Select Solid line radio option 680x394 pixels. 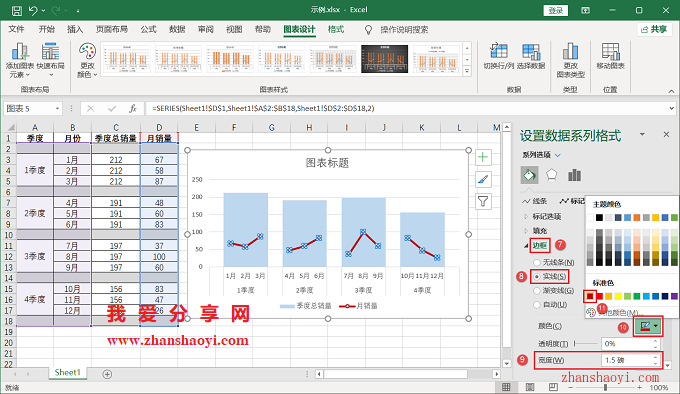537,276
